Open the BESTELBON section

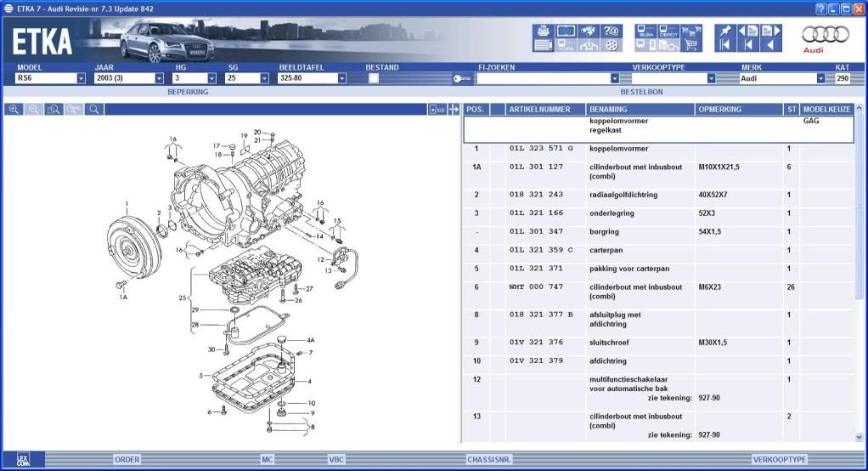click(641, 92)
